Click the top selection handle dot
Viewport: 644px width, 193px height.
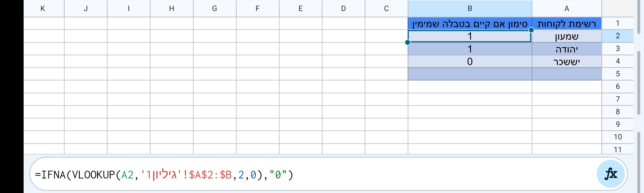click(x=531, y=30)
